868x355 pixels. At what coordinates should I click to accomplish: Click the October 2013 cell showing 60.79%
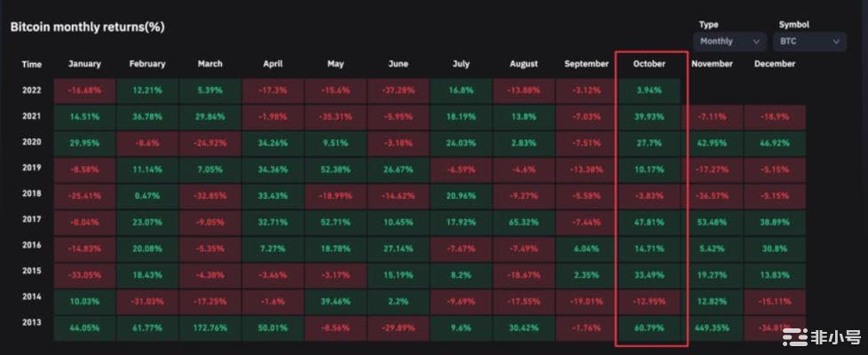click(651, 327)
